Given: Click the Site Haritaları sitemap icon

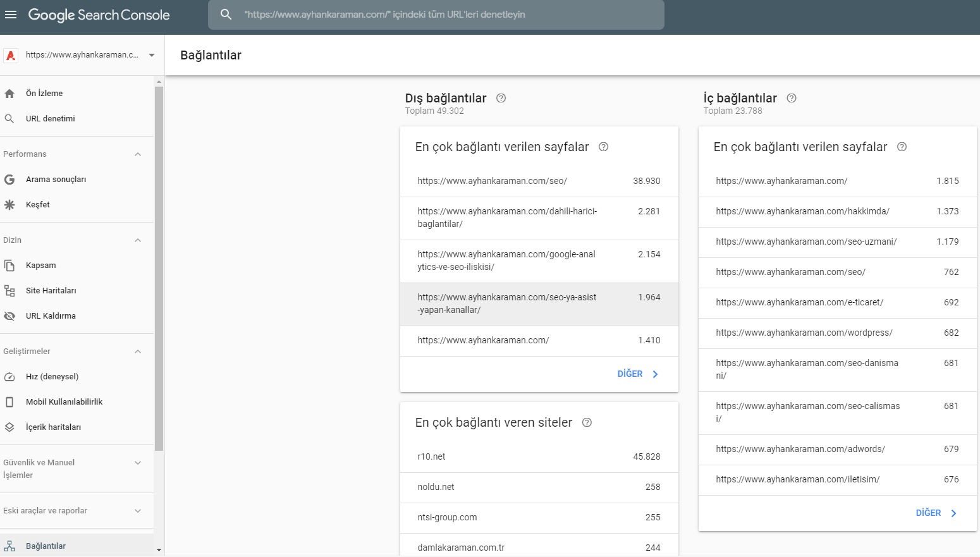Looking at the screenshot, I should click(x=9, y=291).
